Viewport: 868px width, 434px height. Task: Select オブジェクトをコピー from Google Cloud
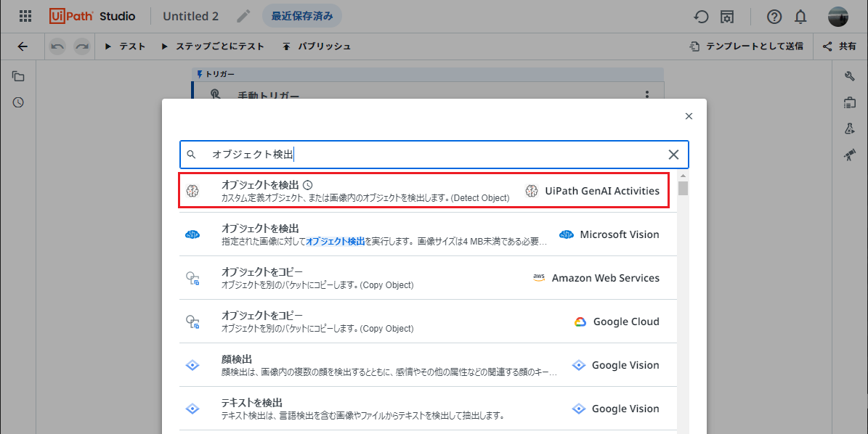click(x=428, y=322)
